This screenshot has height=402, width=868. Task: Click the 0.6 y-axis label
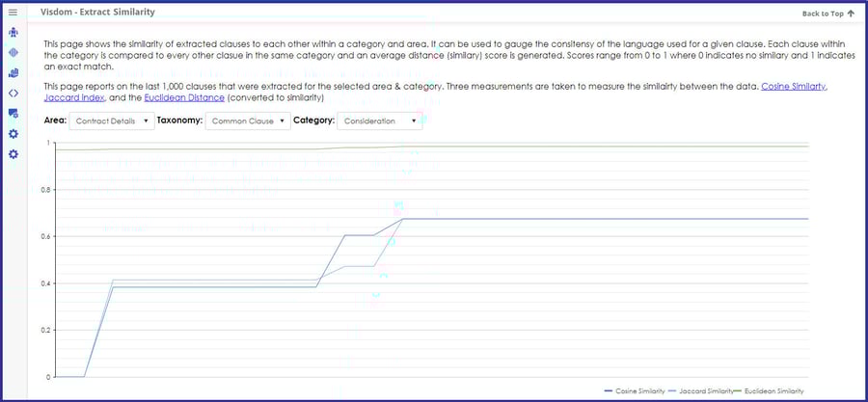click(45, 236)
